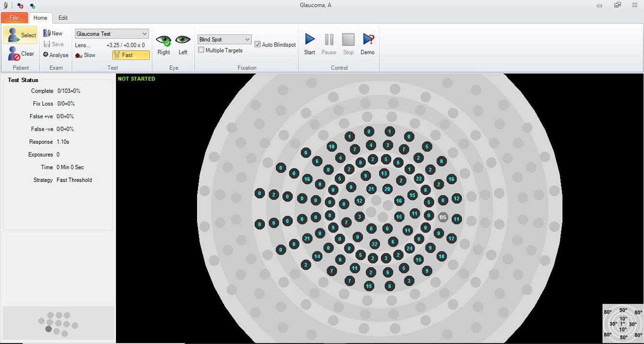Launch the Demo mode icon
The height and width of the screenshot is (344, 644).
click(367, 40)
